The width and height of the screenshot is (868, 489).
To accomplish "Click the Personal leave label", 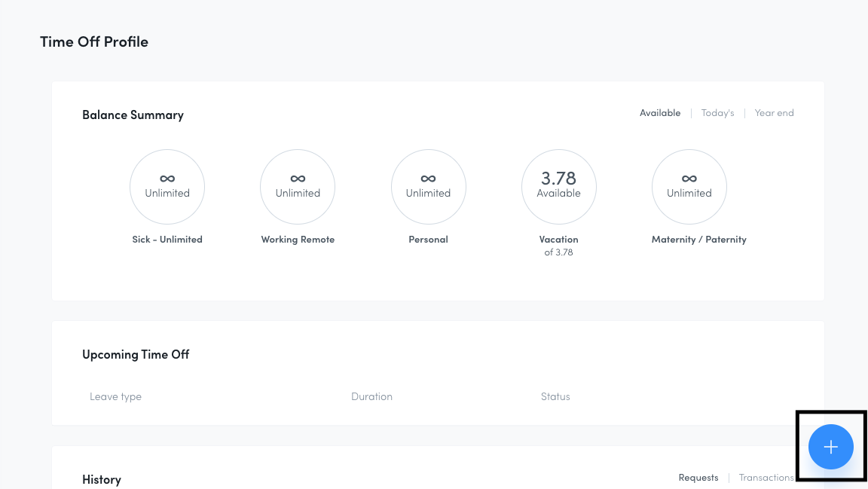I will coord(429,240).
